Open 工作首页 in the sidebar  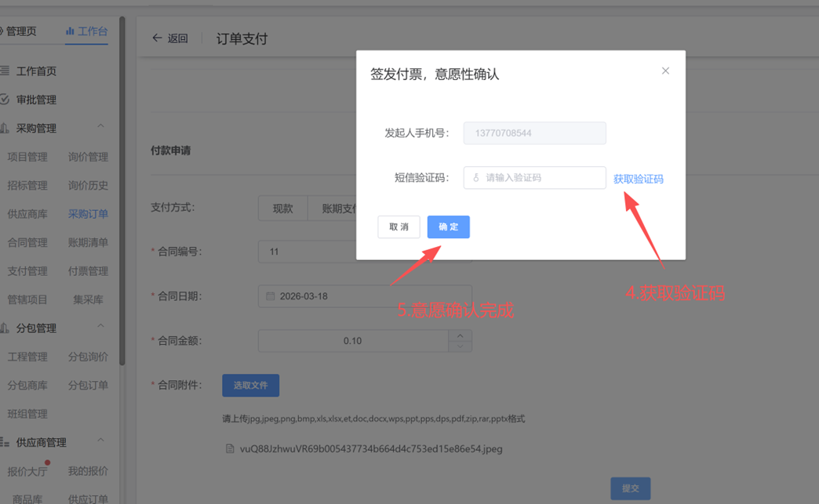tap(36, 71)
